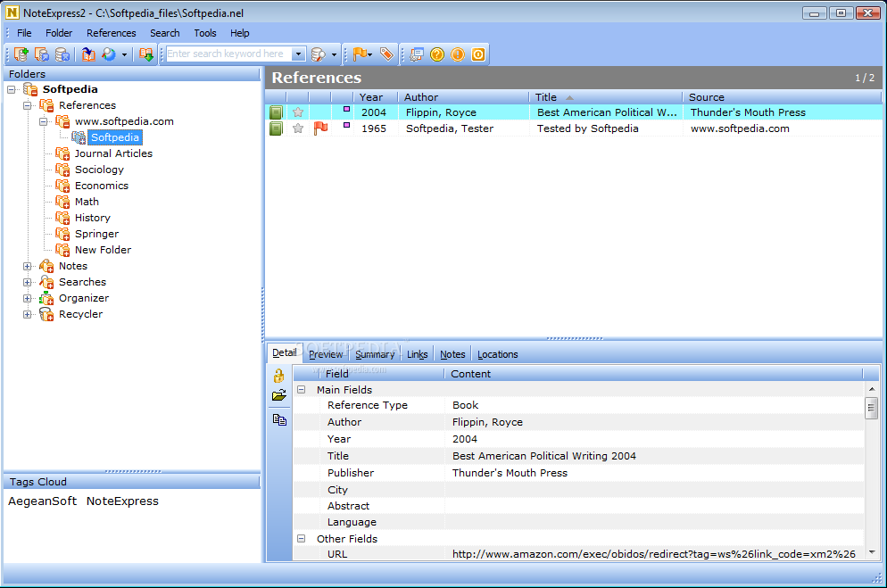The height and width of the screenshot is (588, 887).
Task: Sort references by Year column header
Action: click(x=375, y=97)
